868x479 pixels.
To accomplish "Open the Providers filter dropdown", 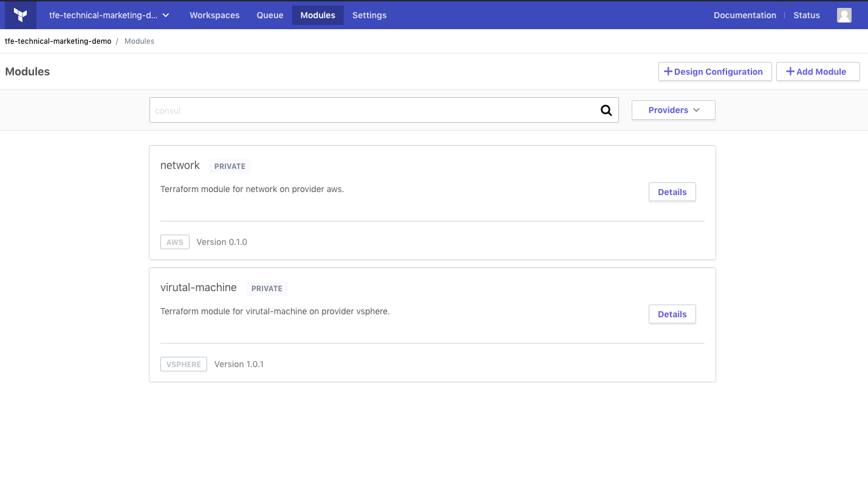I will tap(673, 110).
